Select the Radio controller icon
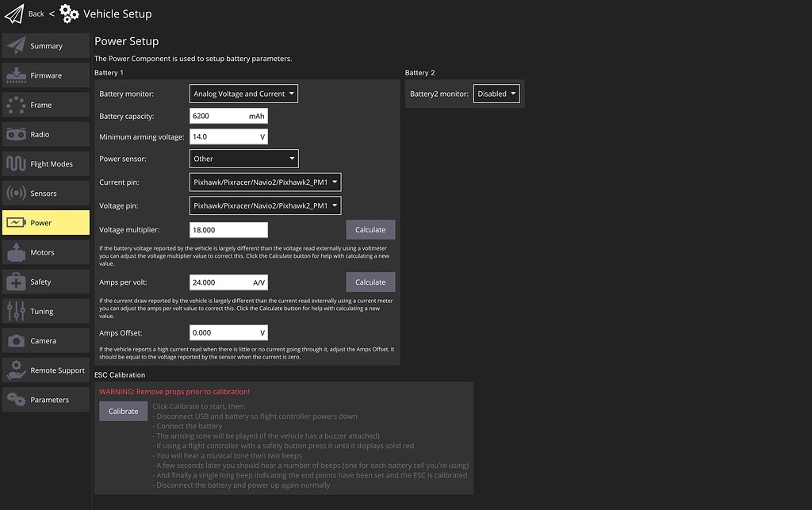This screenshot has height=510, width=812. [x=16, y=134]
